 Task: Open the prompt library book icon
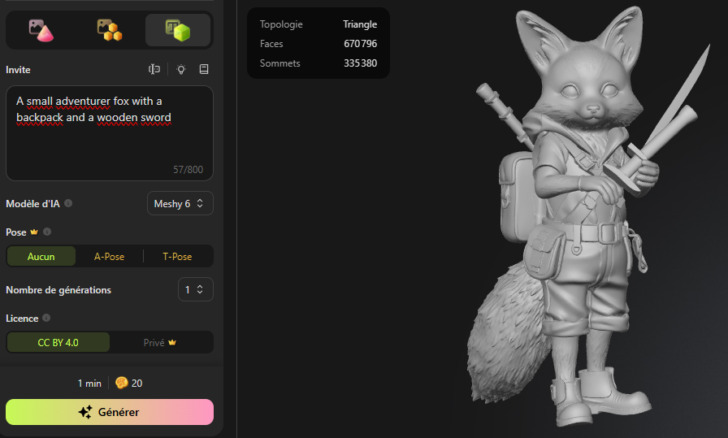(204, 69)
